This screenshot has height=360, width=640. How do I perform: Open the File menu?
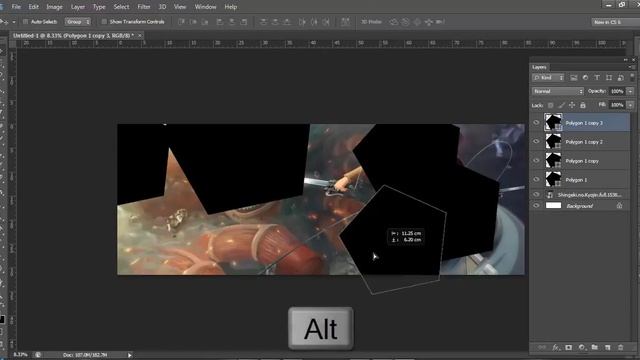coord(16,7)
